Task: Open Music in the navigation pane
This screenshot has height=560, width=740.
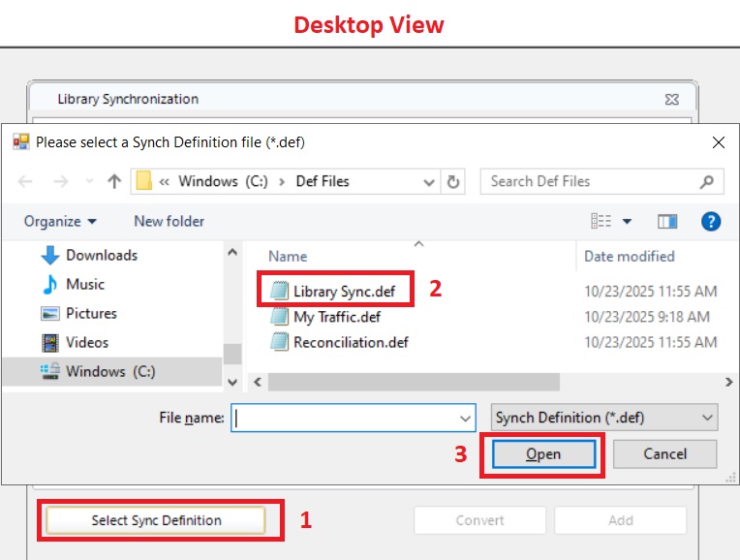Action: click(x=85, y=284)
